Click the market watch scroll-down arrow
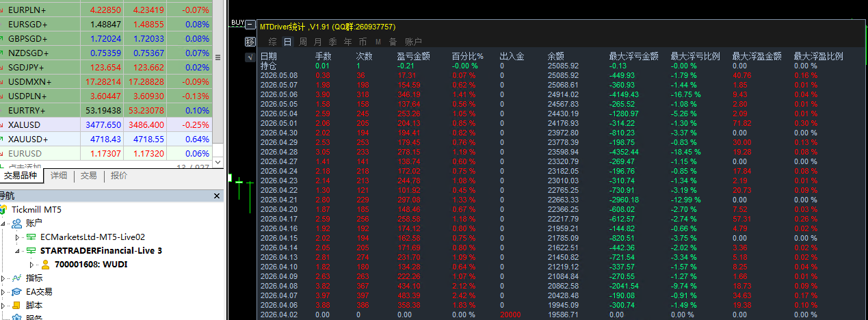 coord(218,162)
